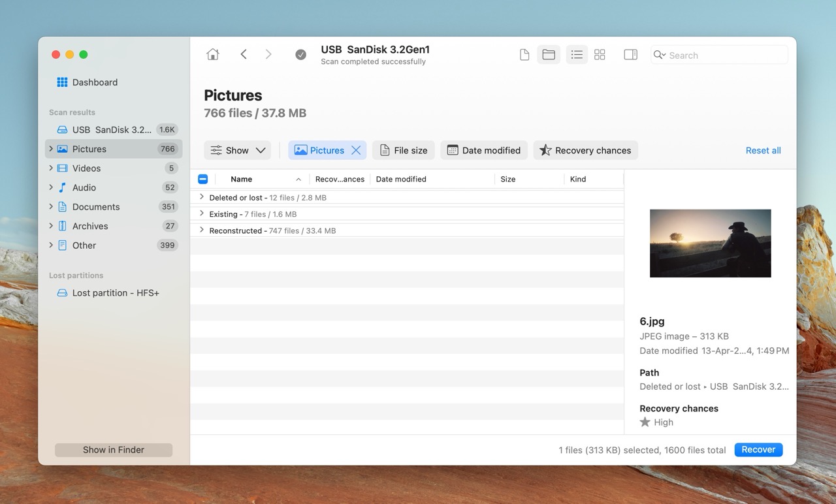Select list view layout icon
836x504 pixels.
(x=577, y=55)
